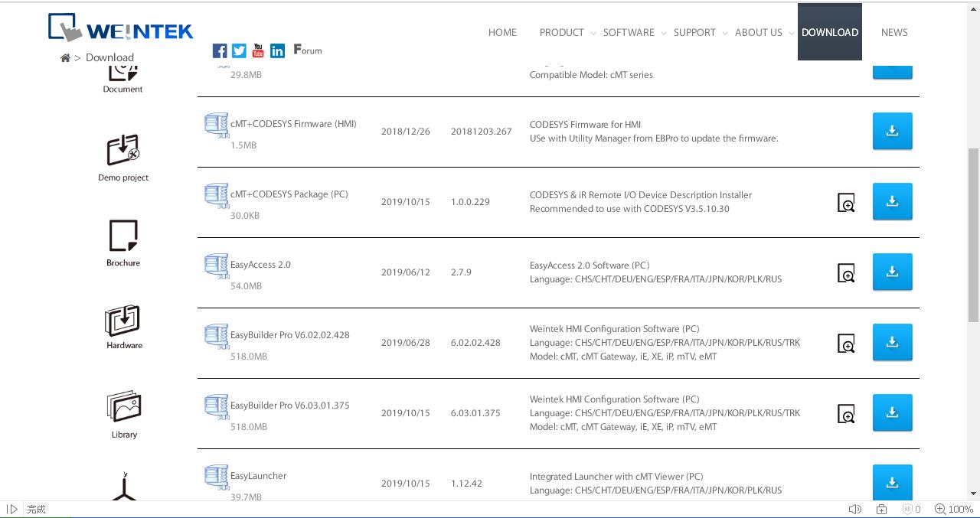Expand the PRODUCT menu dropdown

pyautogui.click(x=562, y=32)
